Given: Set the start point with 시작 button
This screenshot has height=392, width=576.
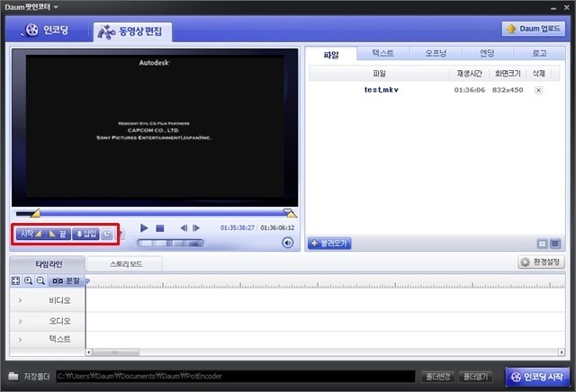Looking at the screenshot, I should point(30,234).
